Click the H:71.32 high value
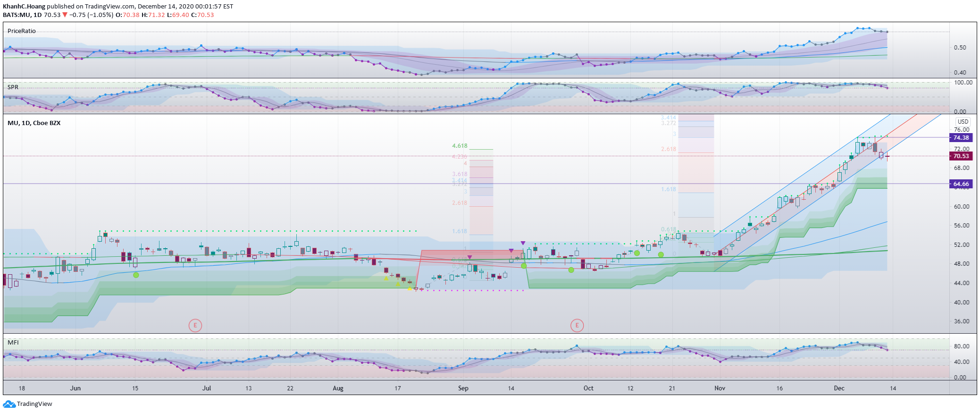The height and width of the screenshot is (413, 980). point(153,15)
